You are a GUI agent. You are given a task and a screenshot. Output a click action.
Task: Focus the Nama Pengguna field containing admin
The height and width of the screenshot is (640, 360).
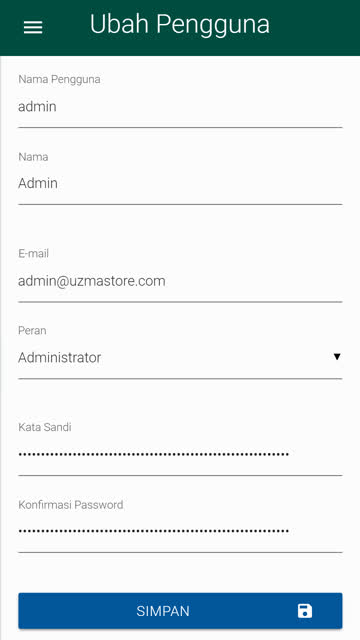(180, 107)
